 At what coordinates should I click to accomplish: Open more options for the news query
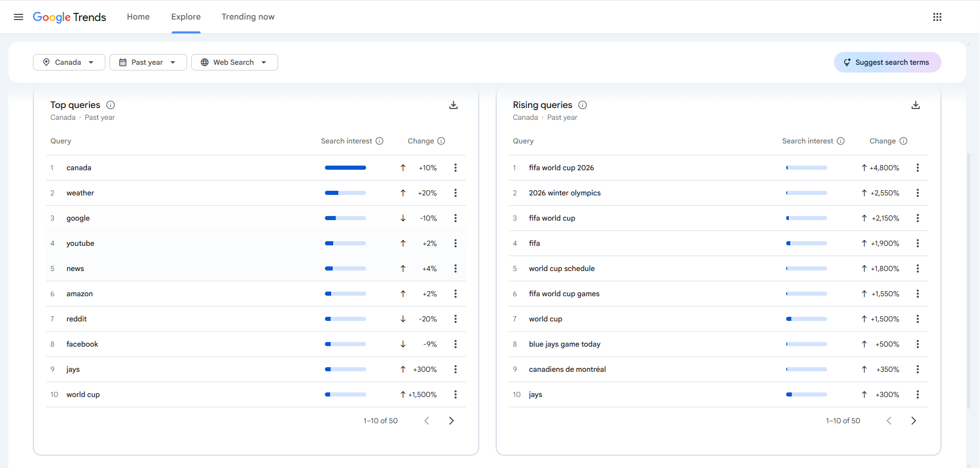click(456, 268)
